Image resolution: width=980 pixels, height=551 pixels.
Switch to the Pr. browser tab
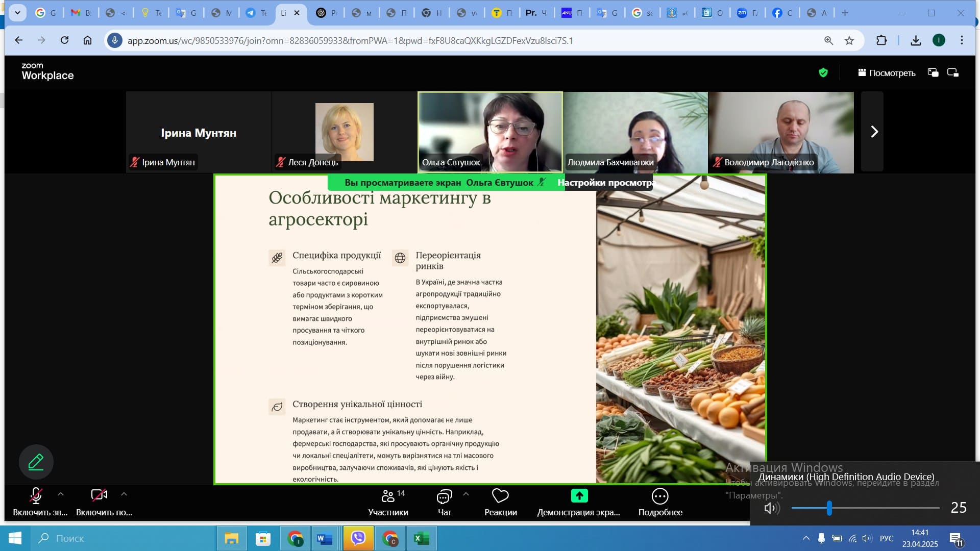click(536, 13)
